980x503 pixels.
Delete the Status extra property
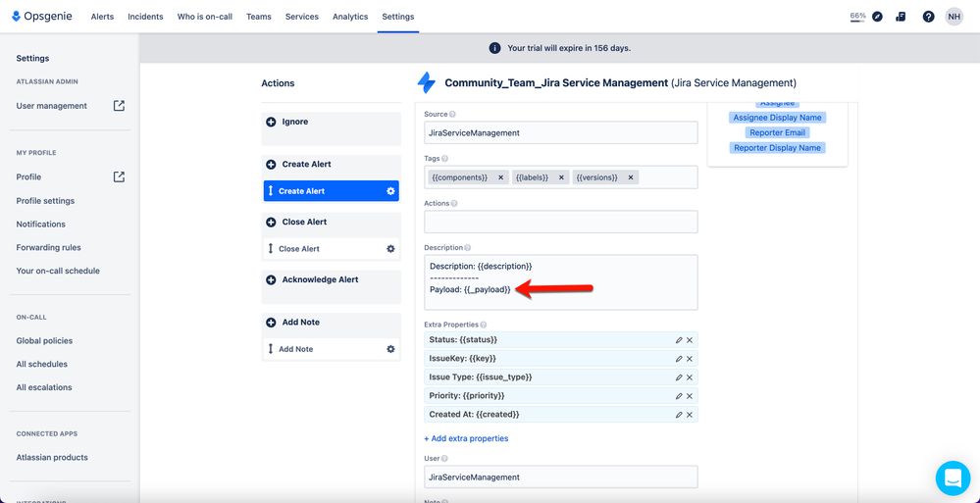(x=690, y=340)
